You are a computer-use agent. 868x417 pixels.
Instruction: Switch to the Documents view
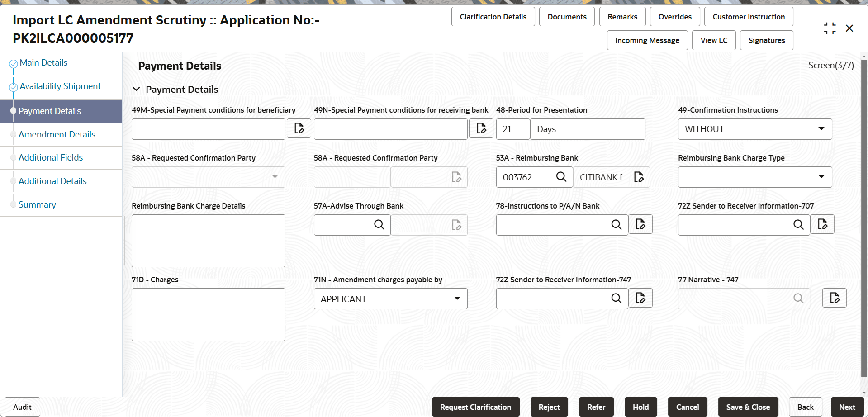point(566,16)
